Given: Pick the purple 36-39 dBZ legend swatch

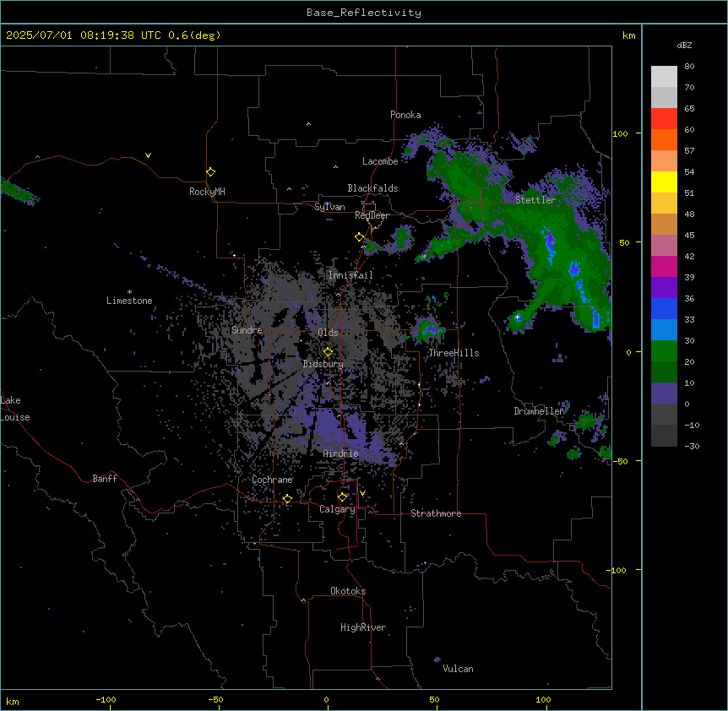Looking at the screenshot, I should point(664,288).
